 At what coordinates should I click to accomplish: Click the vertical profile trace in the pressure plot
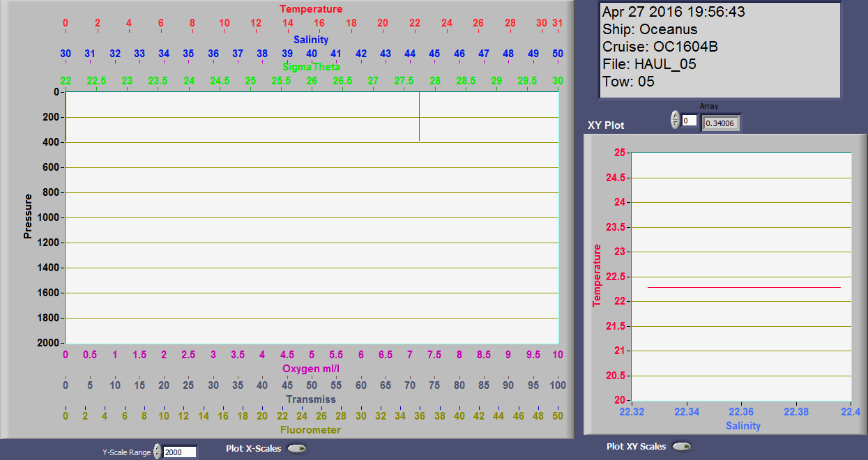tap(419, 116)
